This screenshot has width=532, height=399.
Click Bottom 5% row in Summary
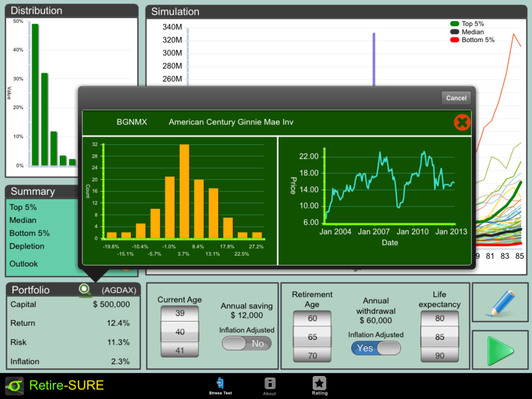click(29, 233)
